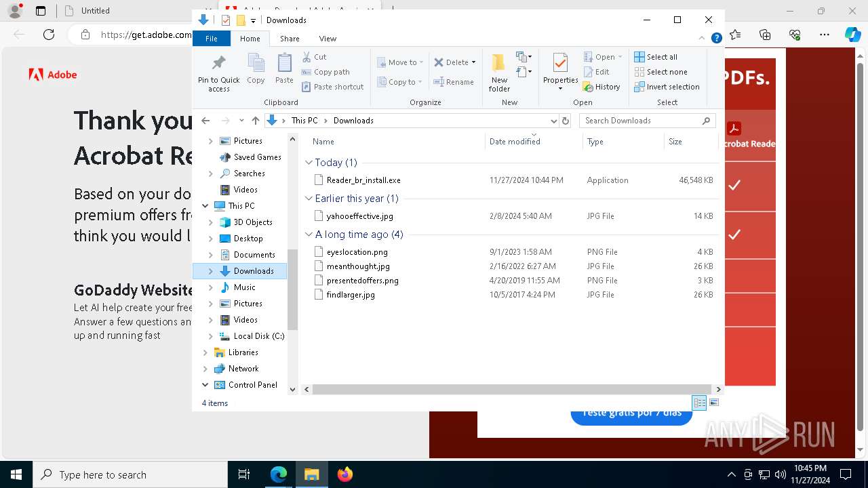Open Recent locations dropdown arrow
This screenshot has height=488, width=868.
click(241, 121)
